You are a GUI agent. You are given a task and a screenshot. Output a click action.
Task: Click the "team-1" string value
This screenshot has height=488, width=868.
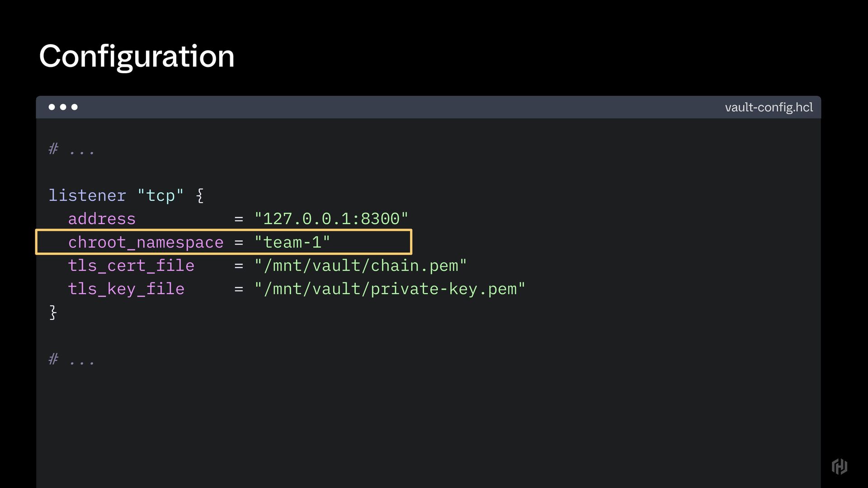click(292, 243)
